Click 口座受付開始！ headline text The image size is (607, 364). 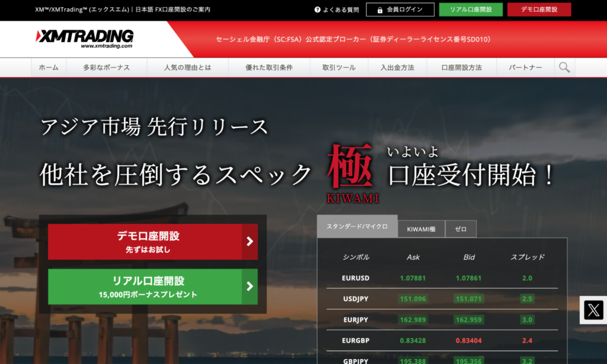point(471,175)
